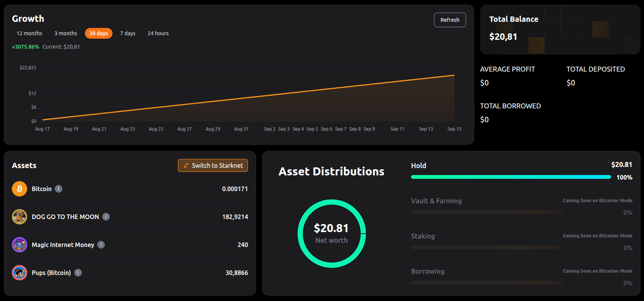Click Bitcoin balance 0.000171
The image size is (644, 301).
pyautogui.click(x=235, y=189)
